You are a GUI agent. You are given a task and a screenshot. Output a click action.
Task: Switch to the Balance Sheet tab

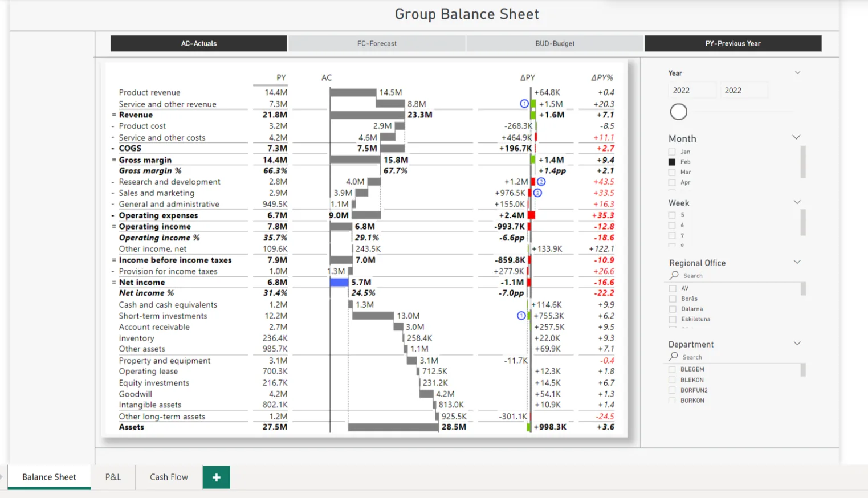click(x=49, y=477)
